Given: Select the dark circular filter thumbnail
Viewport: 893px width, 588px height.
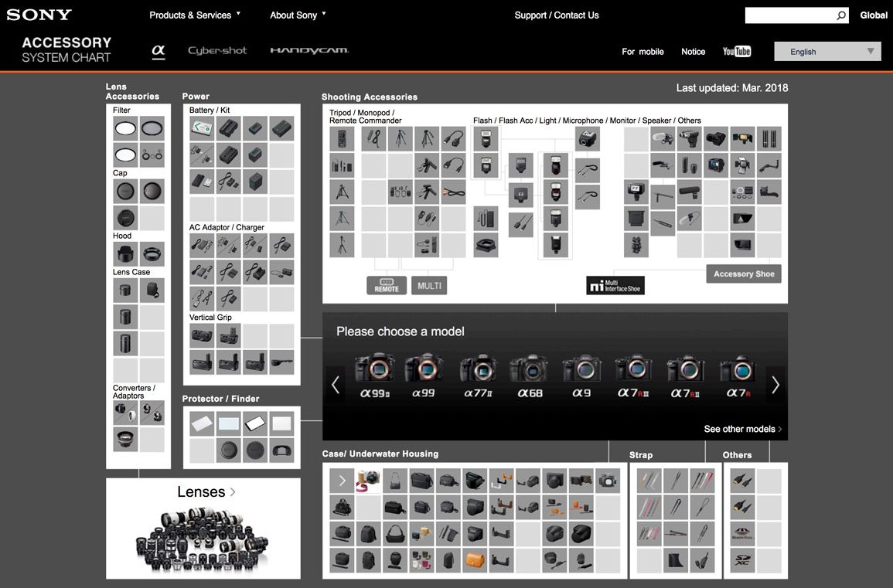Looking at the screenshot, I should click(x=152, y=128).
